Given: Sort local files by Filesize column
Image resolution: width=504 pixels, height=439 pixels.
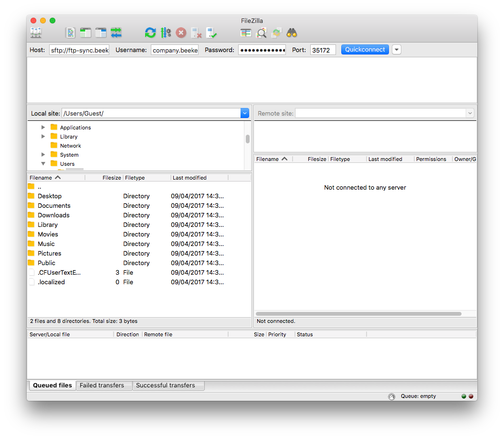Looking at the screenshot, I should pos(111,177).
